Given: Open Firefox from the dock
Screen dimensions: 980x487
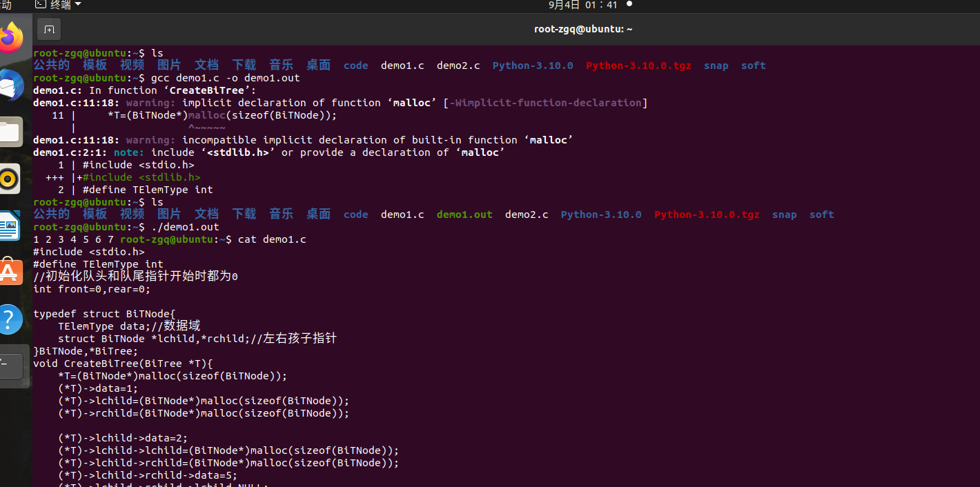Looking at the screenshot, I should pyautogui.click(x=11, y=39).
